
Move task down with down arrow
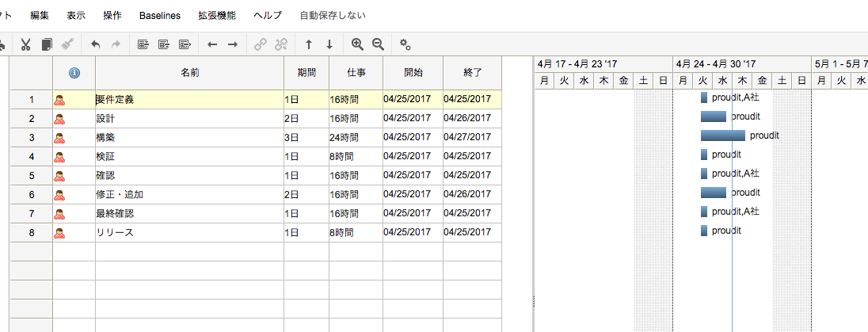[x=329, y=44]
